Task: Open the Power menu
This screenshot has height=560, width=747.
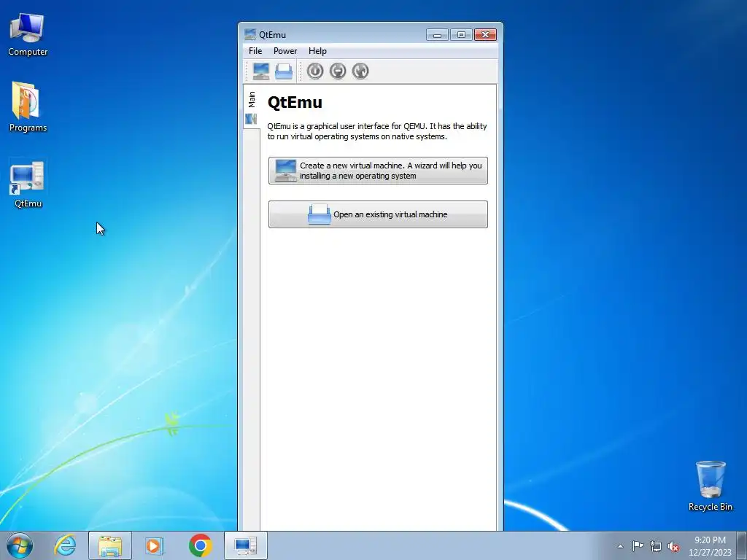Action: coord(285,51)
